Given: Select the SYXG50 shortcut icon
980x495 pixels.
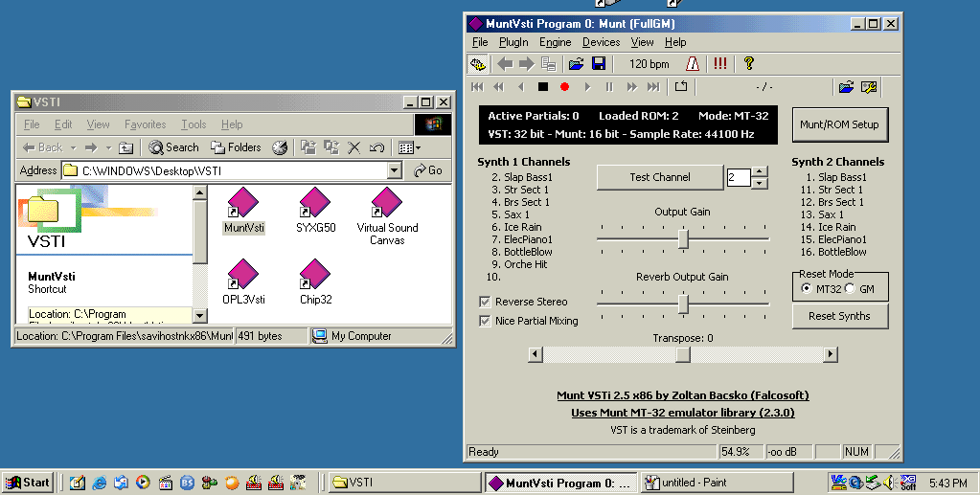Looking at the screenshot, I should click(x=315, y=211).
